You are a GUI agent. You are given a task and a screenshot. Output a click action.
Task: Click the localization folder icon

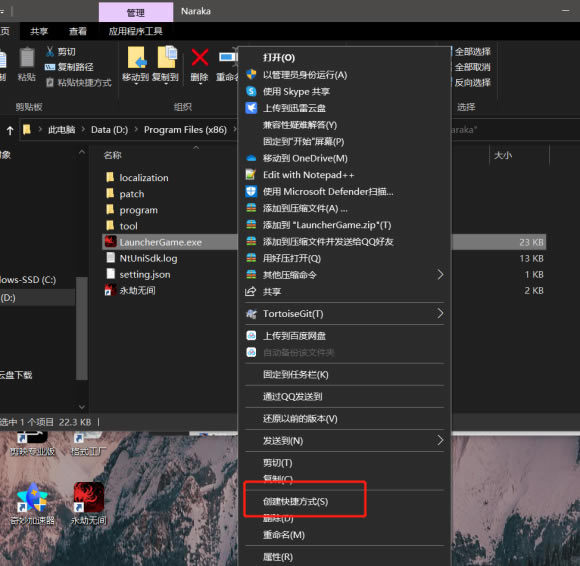click(x=110, y=178)
